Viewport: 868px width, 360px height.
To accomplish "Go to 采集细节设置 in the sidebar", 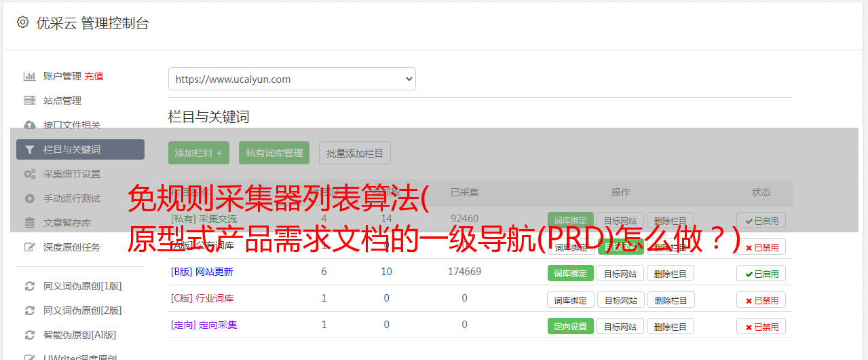I will pos(72,174).
